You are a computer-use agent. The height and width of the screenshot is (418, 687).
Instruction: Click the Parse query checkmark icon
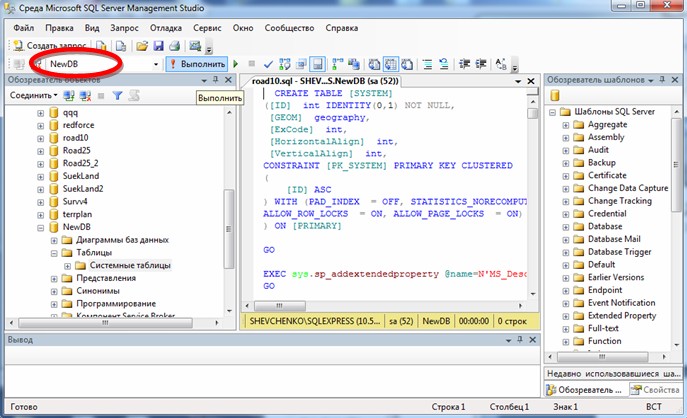(268, 64)
